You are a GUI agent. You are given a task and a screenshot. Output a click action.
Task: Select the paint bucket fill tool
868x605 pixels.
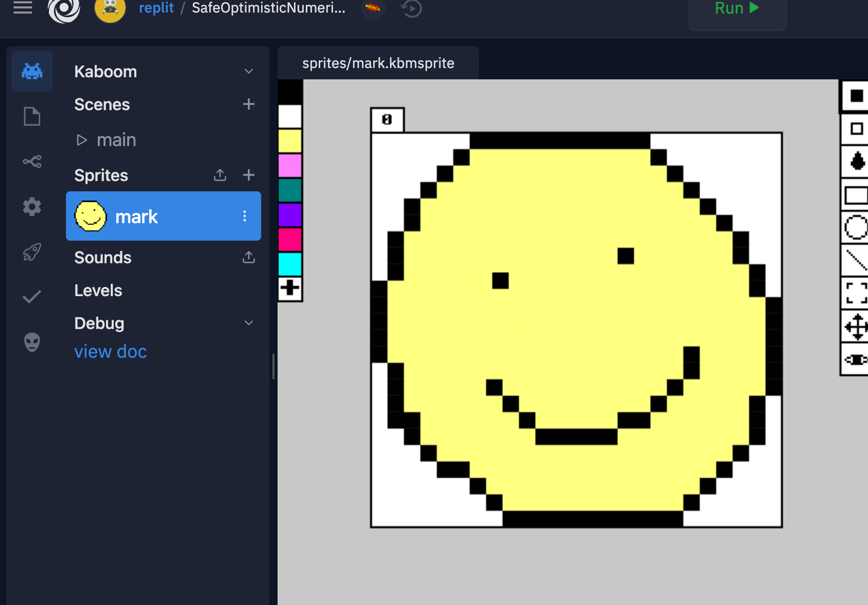click(856, 161)
